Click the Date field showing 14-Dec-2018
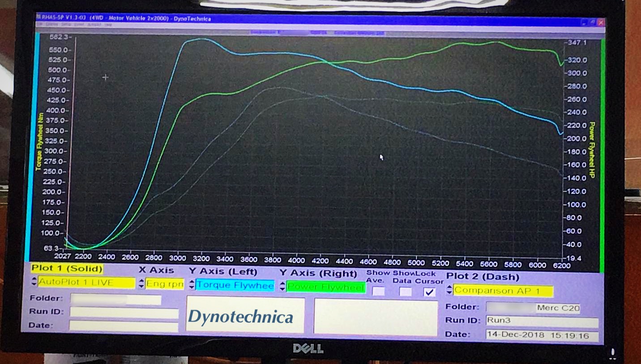 542,335
